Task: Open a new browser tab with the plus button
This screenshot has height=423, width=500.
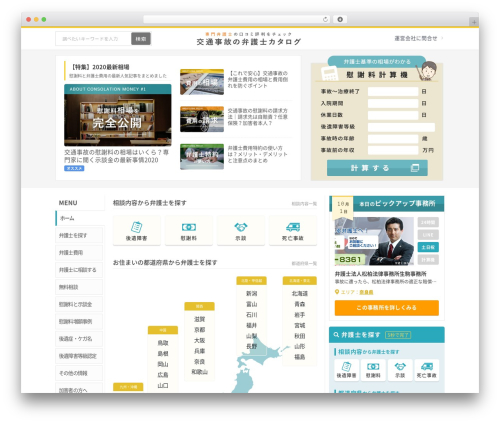Action: point(474,22)
